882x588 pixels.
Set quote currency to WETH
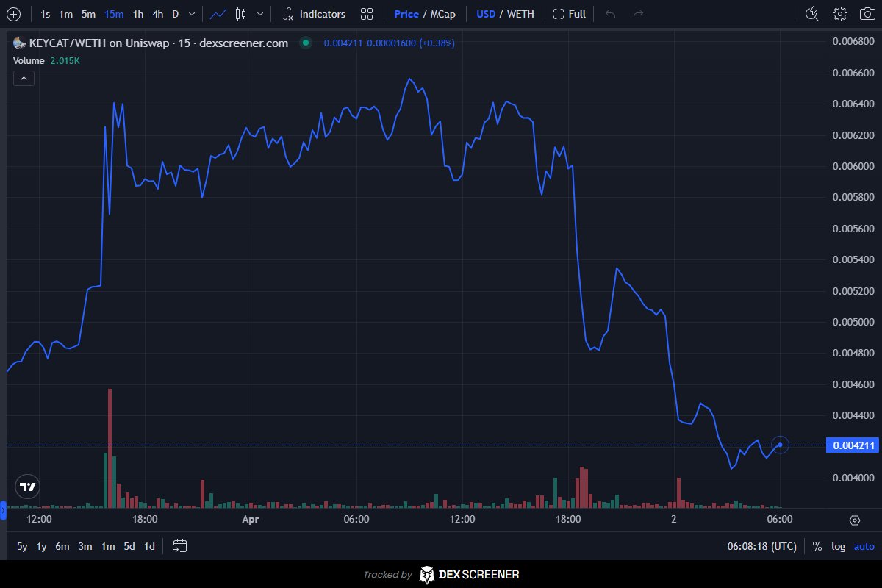520,14
